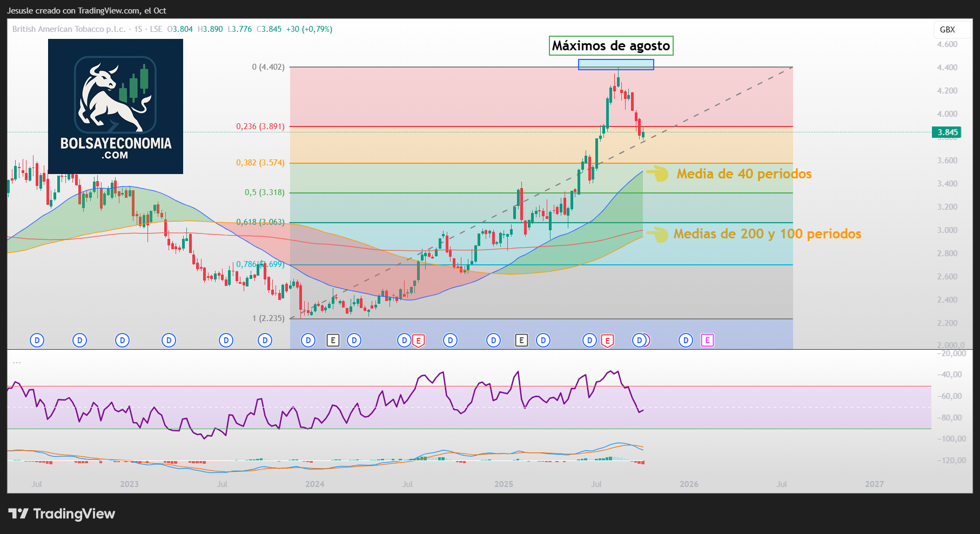Click the "TradingView" text link at bottom left
This screenshot has height=534, width=980.
73,514
